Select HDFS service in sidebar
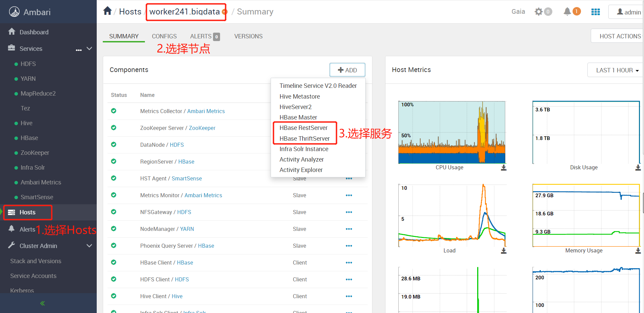 click(x=28, y=64)
